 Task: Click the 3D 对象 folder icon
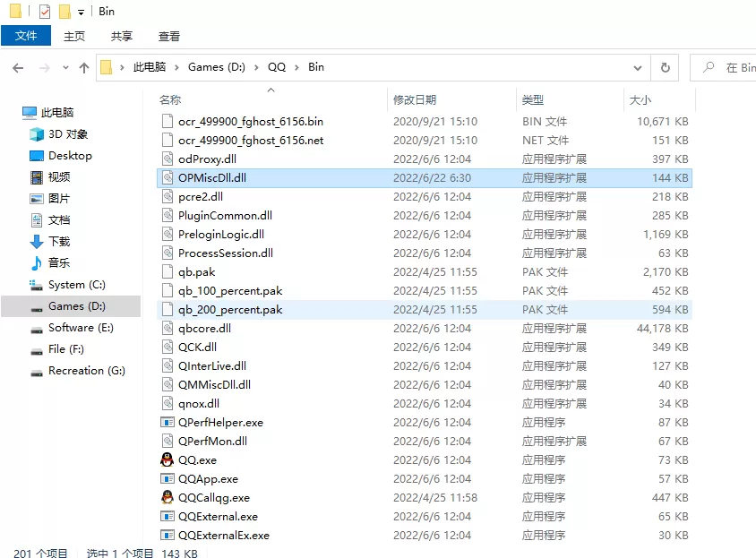point(37,134)
